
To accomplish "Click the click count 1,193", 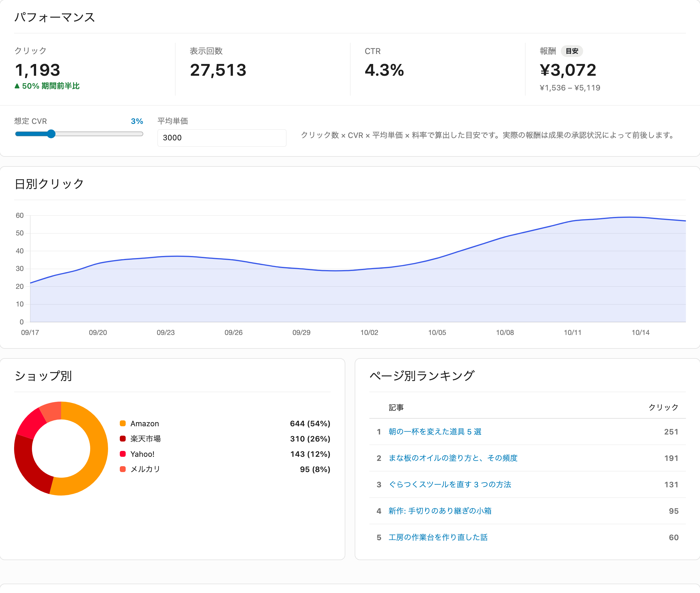I will pos(37,70).
